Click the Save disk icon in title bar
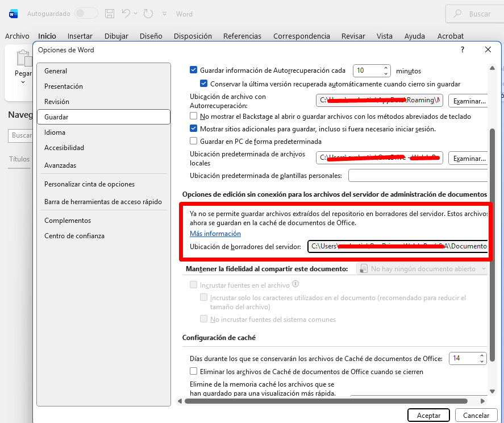The image size is (504, 423). coord(110,14)
